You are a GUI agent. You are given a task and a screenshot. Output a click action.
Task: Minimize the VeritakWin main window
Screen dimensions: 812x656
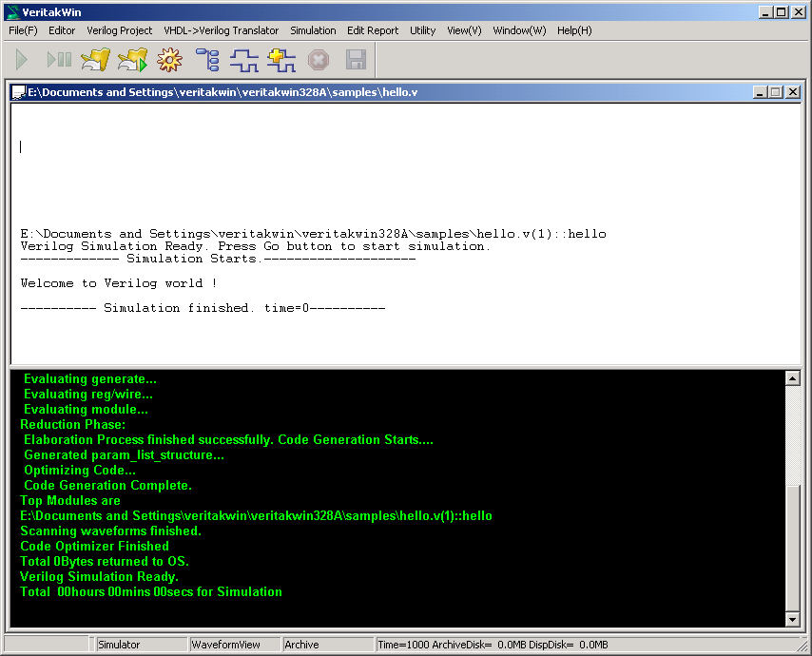(x=765, y=12)
